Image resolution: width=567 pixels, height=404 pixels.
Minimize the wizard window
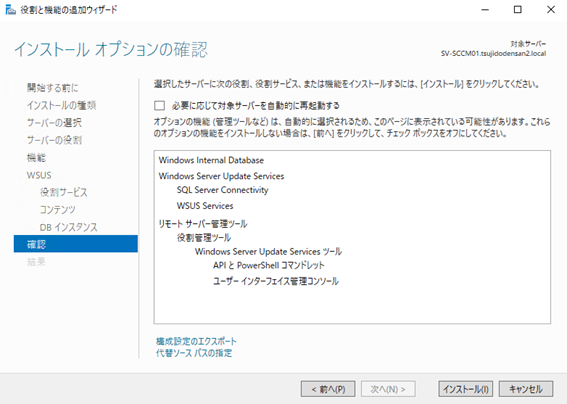pos(485,9)
